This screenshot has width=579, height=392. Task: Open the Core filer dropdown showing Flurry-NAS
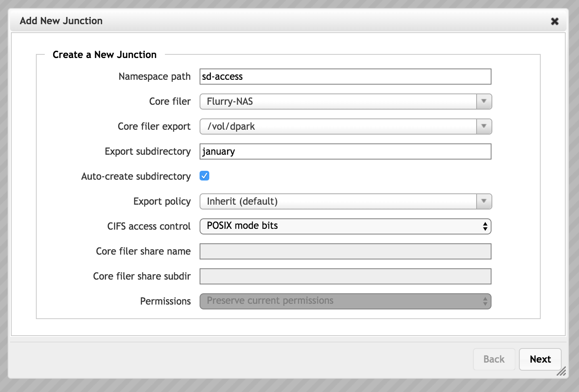(345, 102)
